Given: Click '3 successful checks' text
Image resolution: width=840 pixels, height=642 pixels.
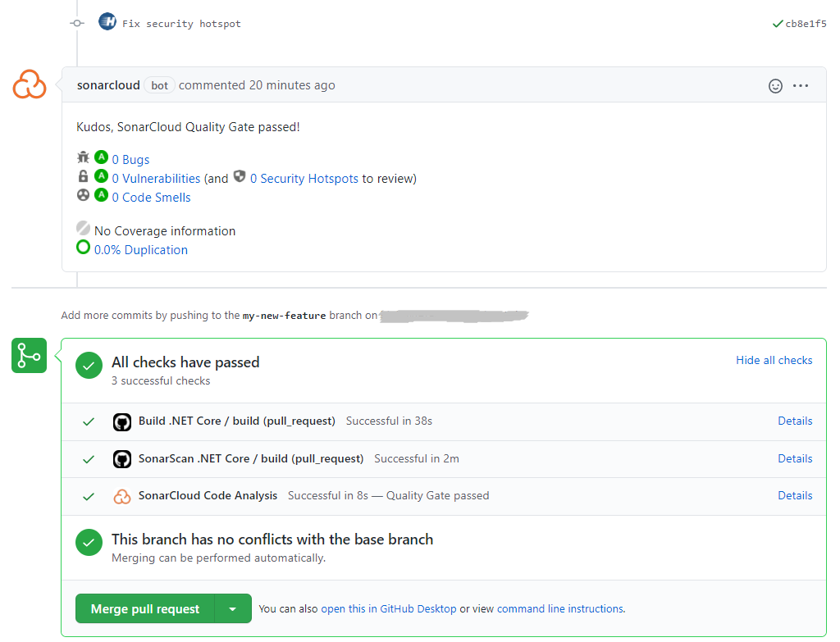Looking at the screenshot, I should click(161, 380).
